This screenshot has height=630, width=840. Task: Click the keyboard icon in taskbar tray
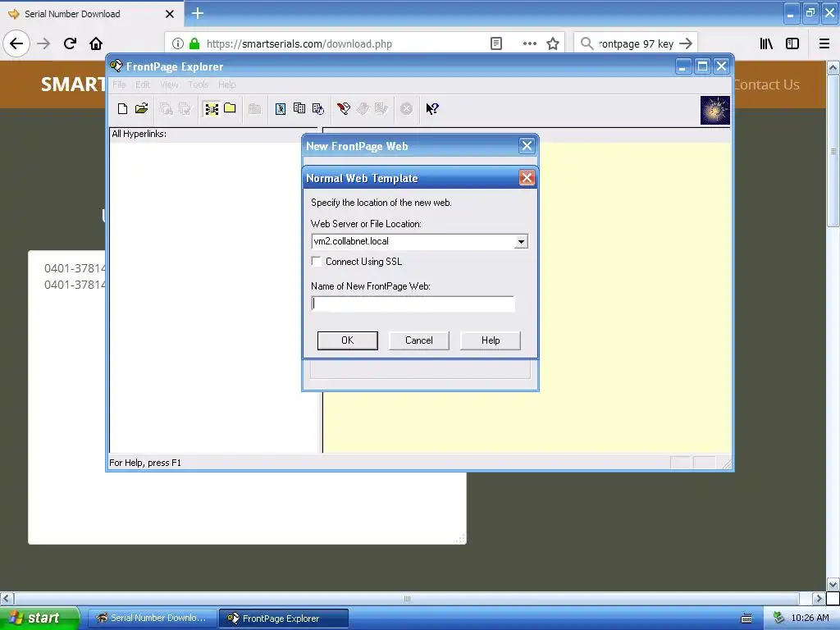click(x=746, y=619)
